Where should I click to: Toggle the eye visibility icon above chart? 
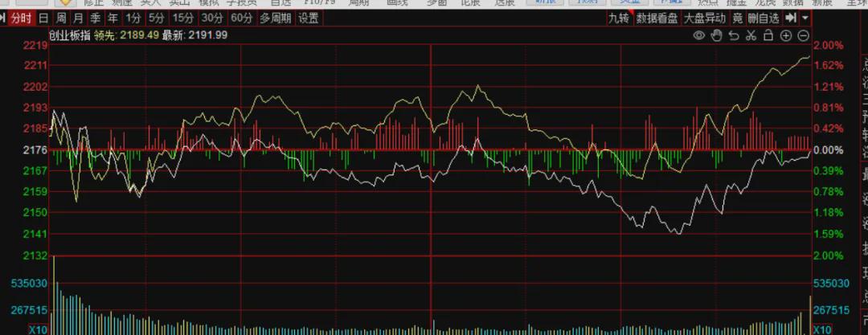click(x=699, y=35)
